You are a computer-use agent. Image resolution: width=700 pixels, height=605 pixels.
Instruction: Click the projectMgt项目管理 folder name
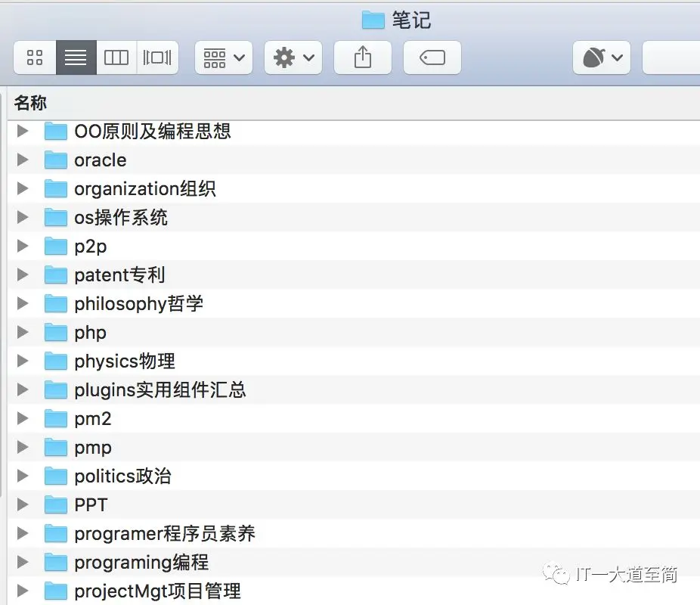pos(157,591)
